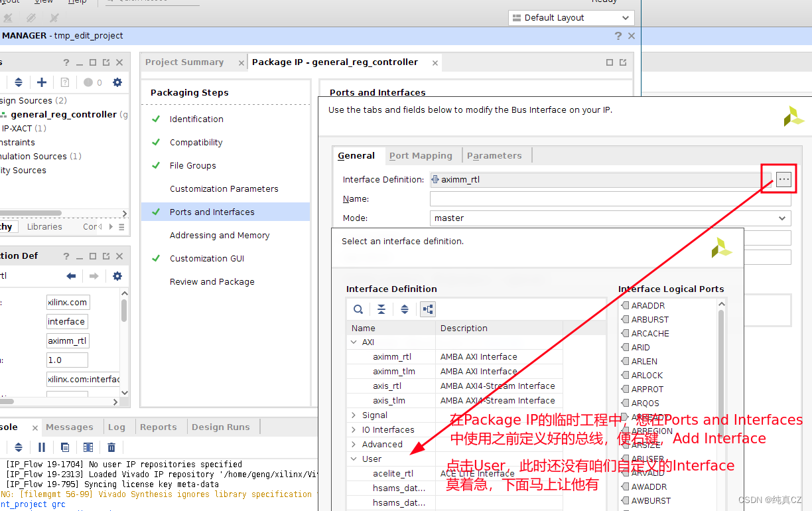Expand the IO Interfaces group
812x511 pixels.
coord(354,430)
